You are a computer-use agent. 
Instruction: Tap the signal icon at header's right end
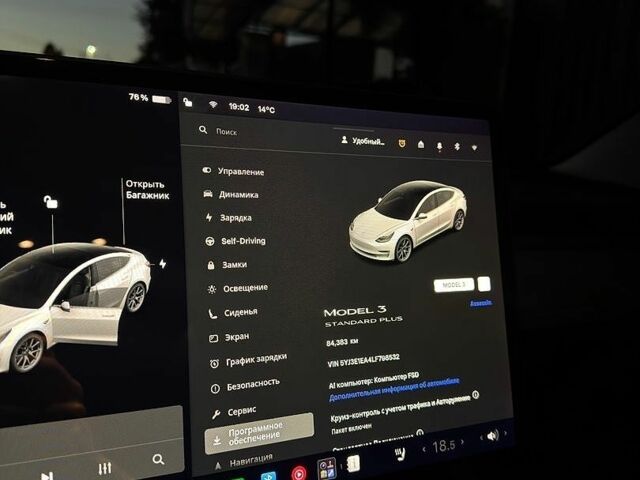tap(474, 147)
